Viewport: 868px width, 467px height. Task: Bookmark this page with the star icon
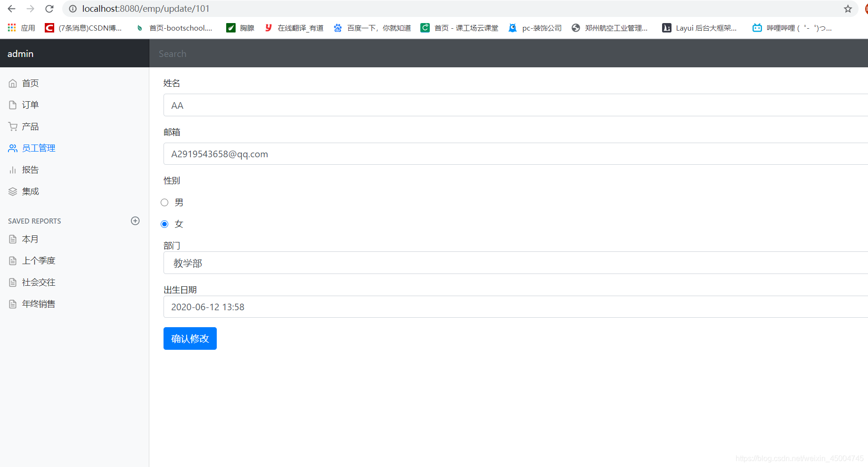848,8
